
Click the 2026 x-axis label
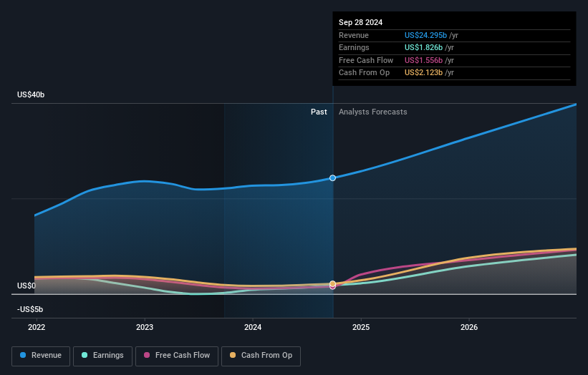469,328
